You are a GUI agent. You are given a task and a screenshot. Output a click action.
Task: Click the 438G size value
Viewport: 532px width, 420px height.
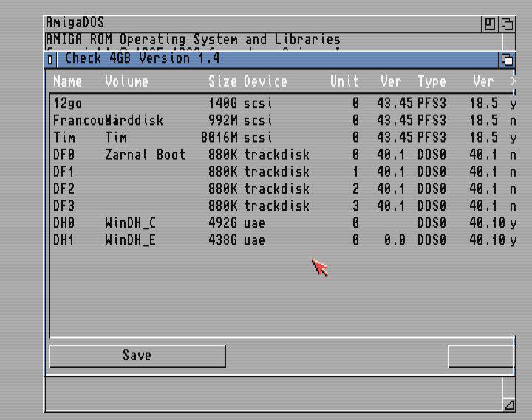point(222,240)
